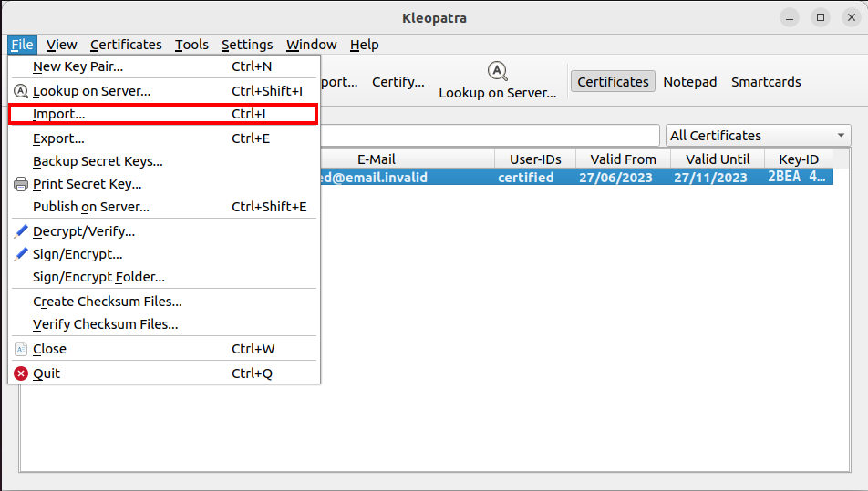Select Export... menu entry

pyautogui.click(x=164, y=138)
